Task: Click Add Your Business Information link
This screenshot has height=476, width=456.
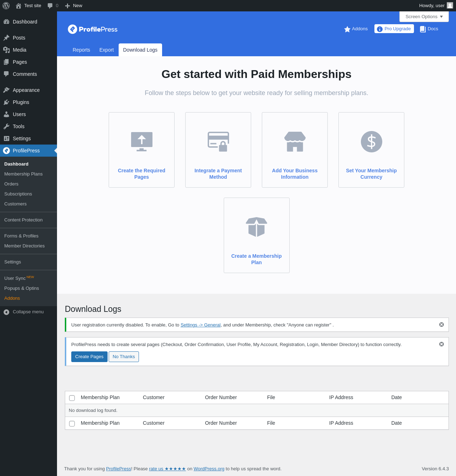Action: coord(295,174)
